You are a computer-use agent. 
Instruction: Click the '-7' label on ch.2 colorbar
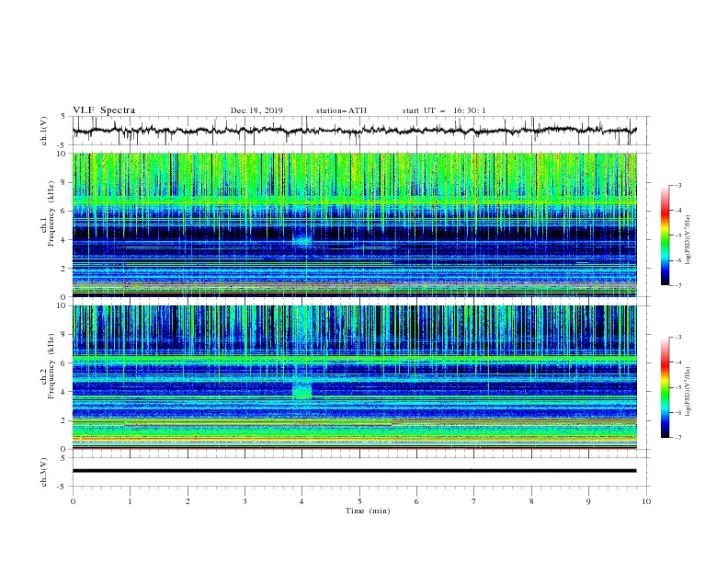coord(677,438)
